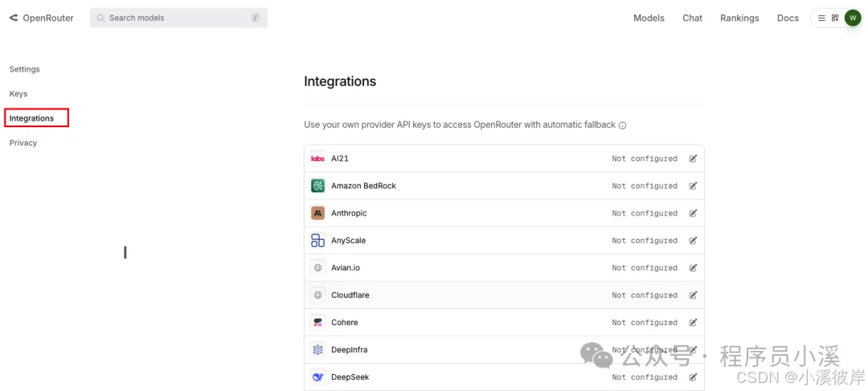Go to Settings in the sidebar
868x391 pixels.
pos(24,69)
